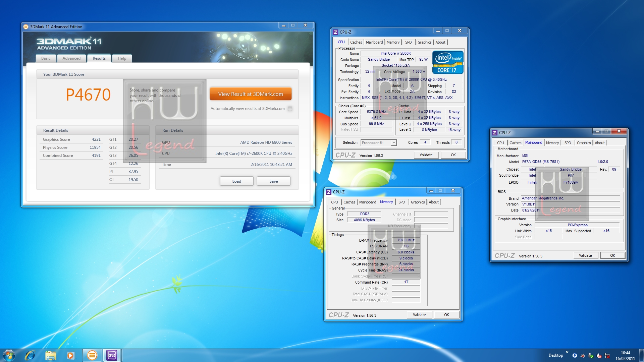This screenshot has width=644, height=362.
Task: Open SPD tab in the Memory CPU-Z window
Action: point(401,202)
